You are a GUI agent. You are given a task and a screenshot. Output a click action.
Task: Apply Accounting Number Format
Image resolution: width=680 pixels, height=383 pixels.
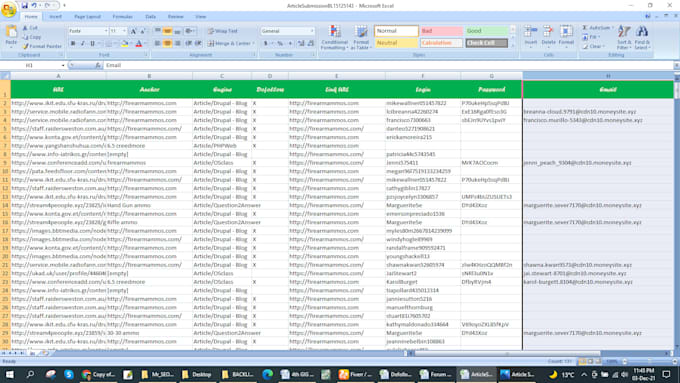click(265, 43)
